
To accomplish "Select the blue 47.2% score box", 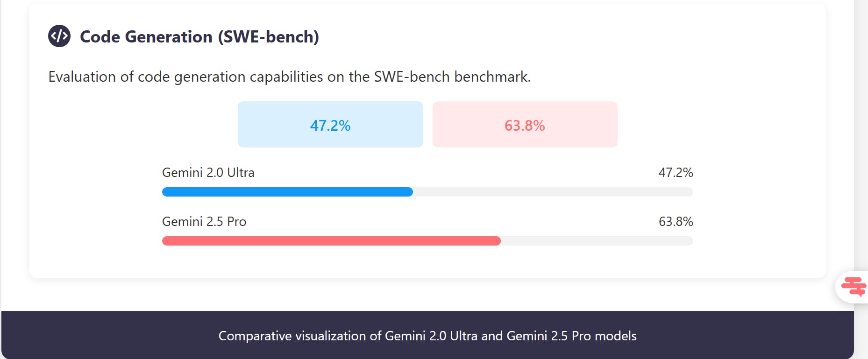I will pos(330,125).
